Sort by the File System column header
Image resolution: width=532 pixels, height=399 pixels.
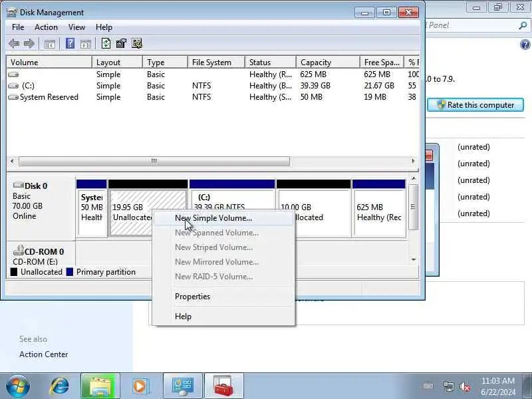216,63
